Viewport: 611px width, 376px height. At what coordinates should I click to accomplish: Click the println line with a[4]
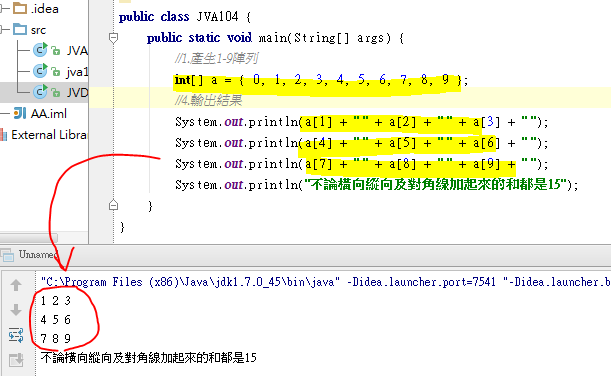coord(362,143)
